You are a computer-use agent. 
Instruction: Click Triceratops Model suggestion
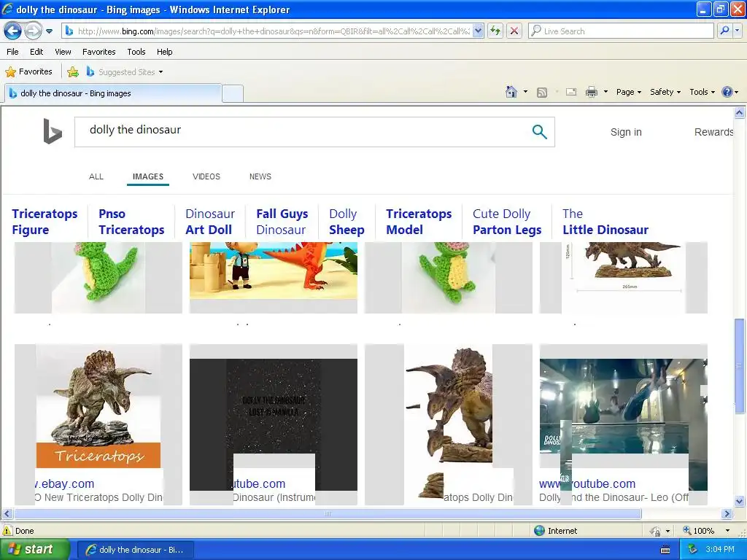[x=419, y=222]
